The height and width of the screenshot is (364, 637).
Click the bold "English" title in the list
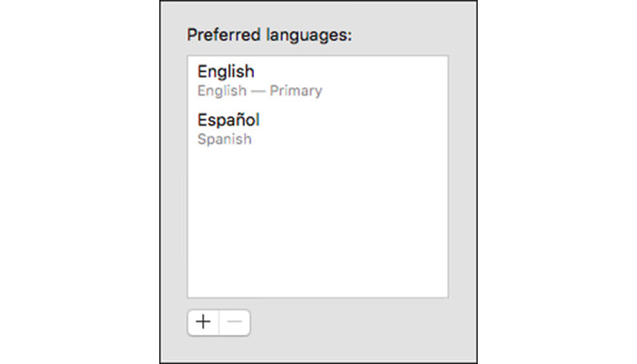pyautogui.click(x=226, y=72)
